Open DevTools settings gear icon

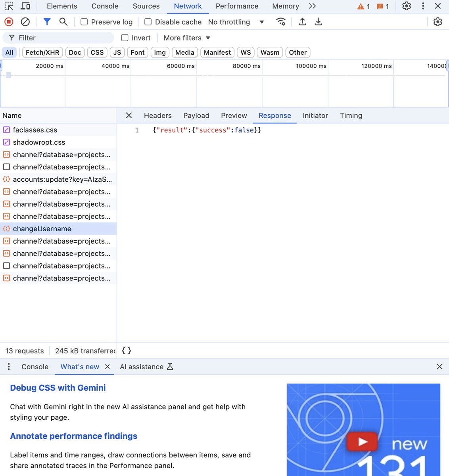pos(407,6)
